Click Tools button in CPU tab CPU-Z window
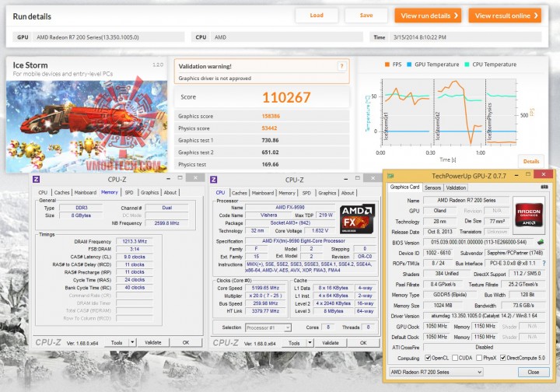Screen dimensions: 560x392 (294, 343)
